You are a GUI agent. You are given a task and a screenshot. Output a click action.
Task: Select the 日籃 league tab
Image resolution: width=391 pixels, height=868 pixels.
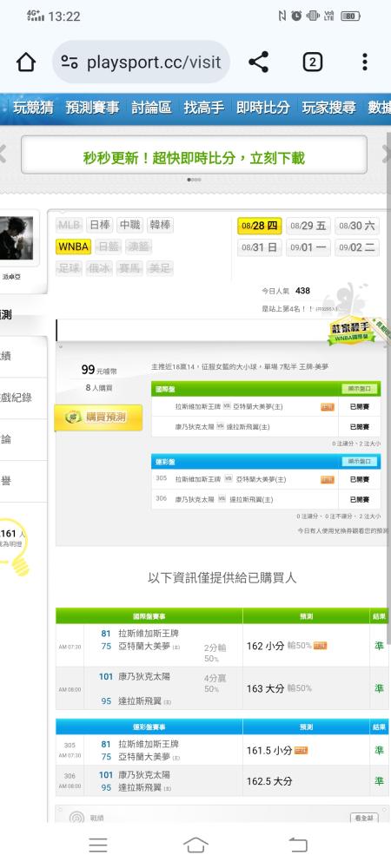click(108, 247)
